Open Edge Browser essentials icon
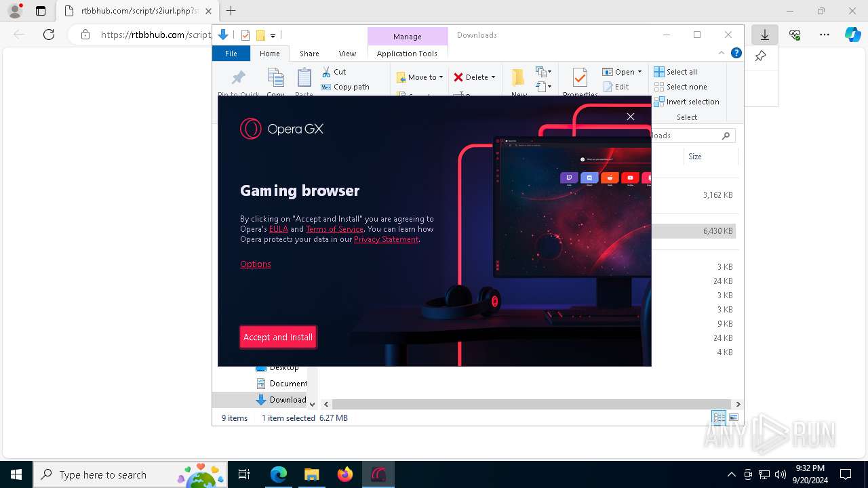 (795, 35)
